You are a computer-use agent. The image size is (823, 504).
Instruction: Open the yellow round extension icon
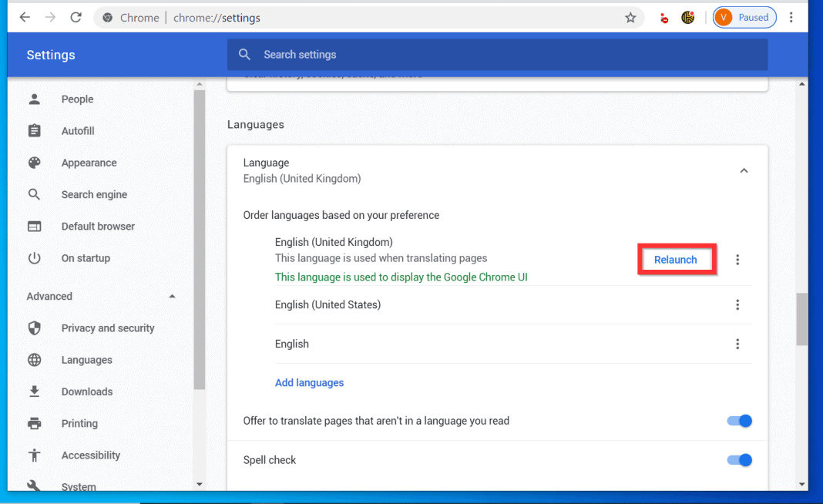687,18
